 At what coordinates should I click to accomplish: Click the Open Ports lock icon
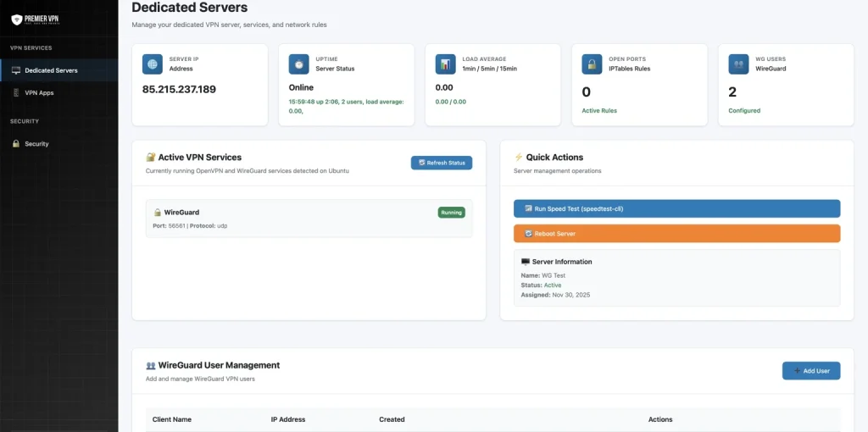[x=593, y=64]
